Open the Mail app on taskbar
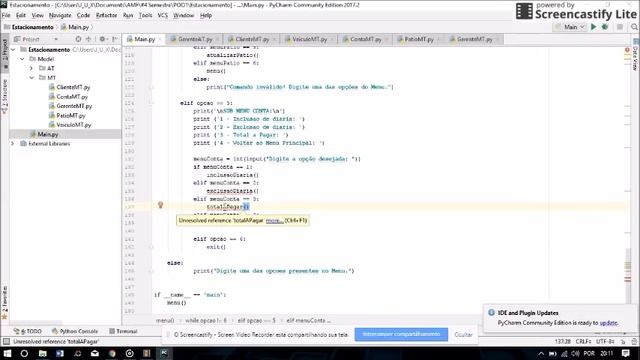640x360 pixels. pos(95,353)
